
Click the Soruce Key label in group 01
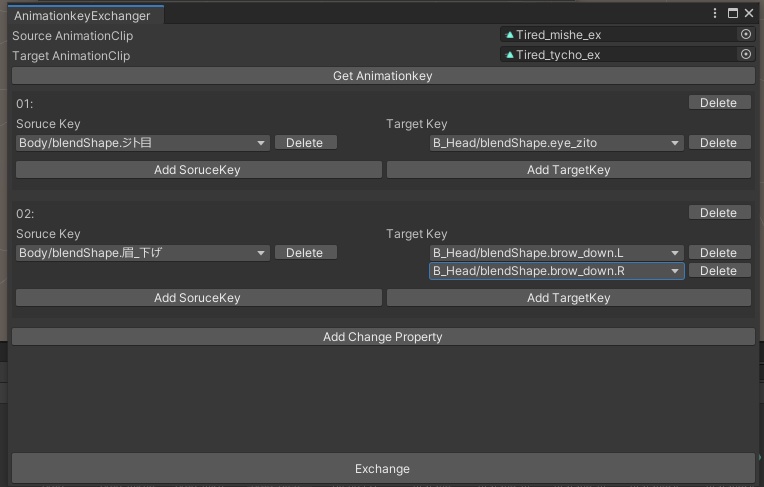click(48, 124)
